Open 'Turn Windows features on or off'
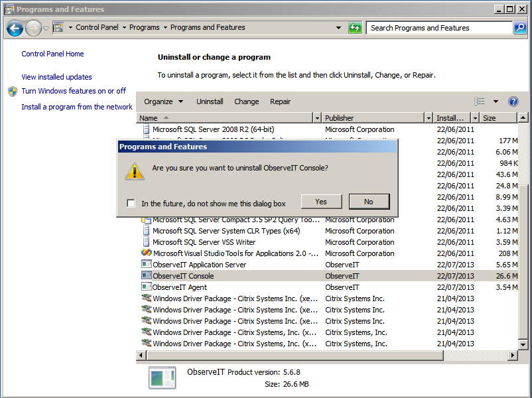Screen dimensions: 532x398 tap(74, 91)
